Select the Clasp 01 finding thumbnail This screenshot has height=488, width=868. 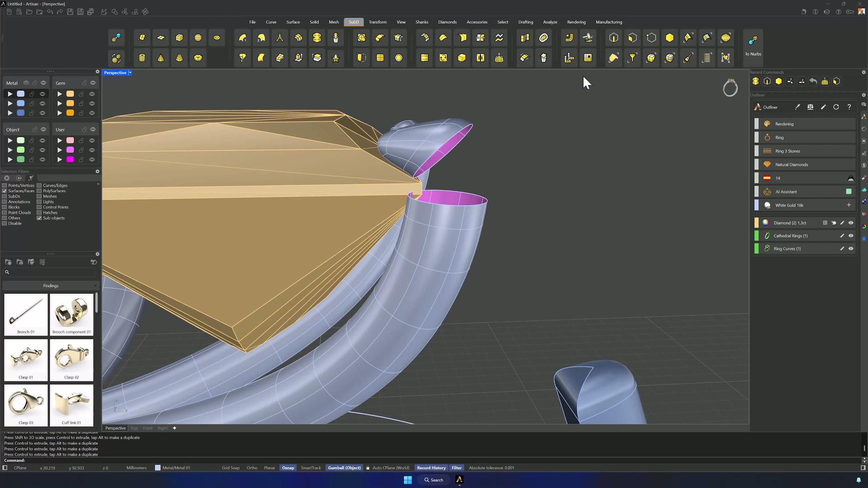coord(26,360)
